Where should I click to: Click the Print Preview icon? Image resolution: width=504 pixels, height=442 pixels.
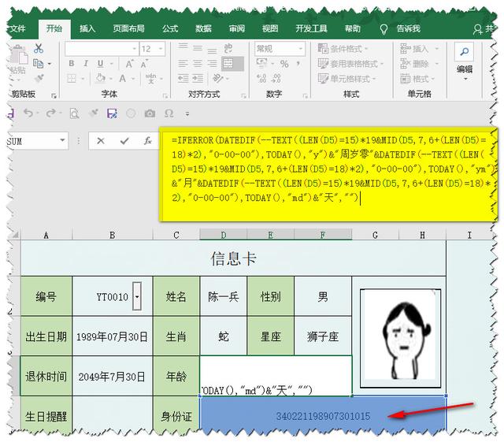click(x=75, y=113)
